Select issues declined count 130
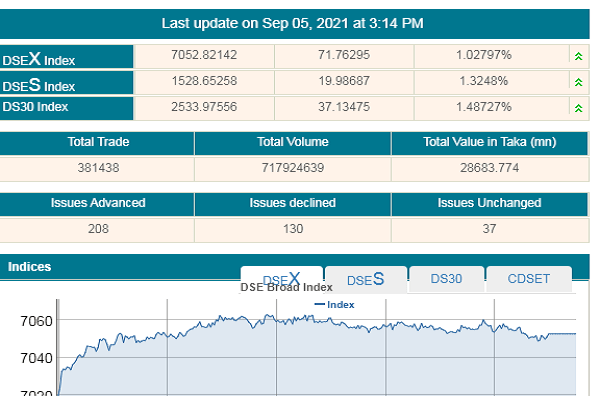 coord(293,229)
